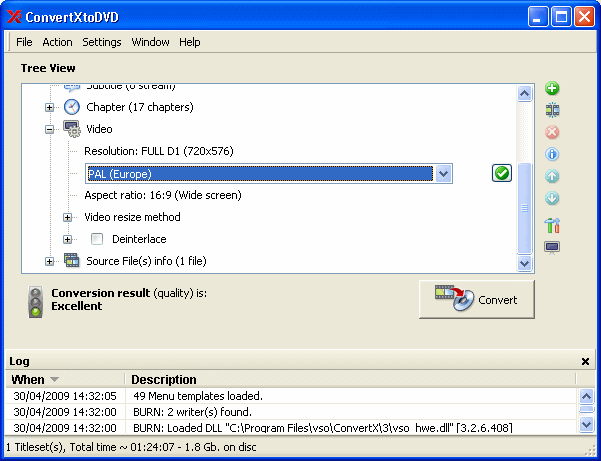The image size is (601, 461).
Task: Click the Merge titles filmstrip icon
Action: point(552,110)
